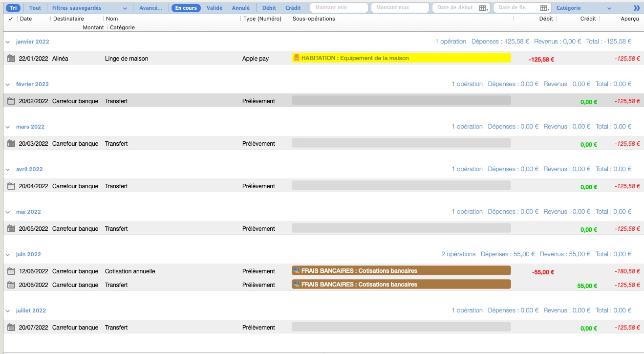Viewport: 644px width, 354px height.
Task: Click the Aperçu column header
Action: (x=630, y=19)
